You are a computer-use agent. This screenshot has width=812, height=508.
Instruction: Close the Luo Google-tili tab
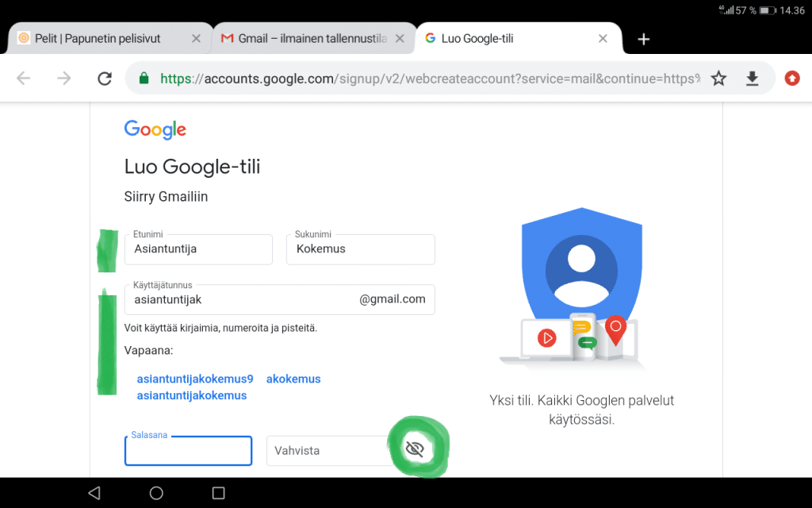[603, 38]
